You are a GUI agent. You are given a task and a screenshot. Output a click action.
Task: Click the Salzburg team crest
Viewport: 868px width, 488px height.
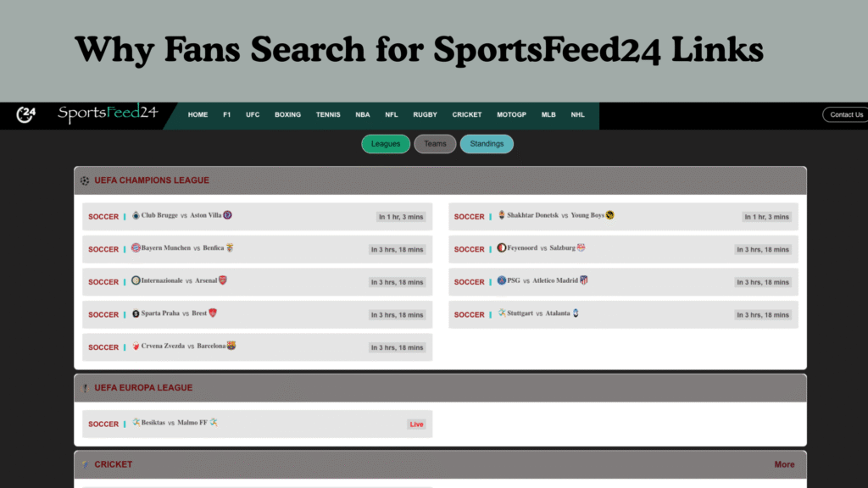pos(581,248)
